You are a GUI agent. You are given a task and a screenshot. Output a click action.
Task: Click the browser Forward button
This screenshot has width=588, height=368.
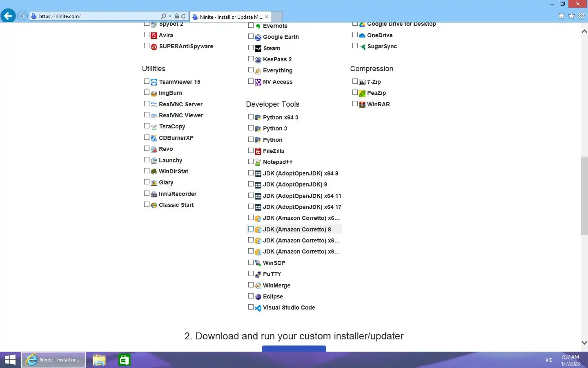[22, 16]
